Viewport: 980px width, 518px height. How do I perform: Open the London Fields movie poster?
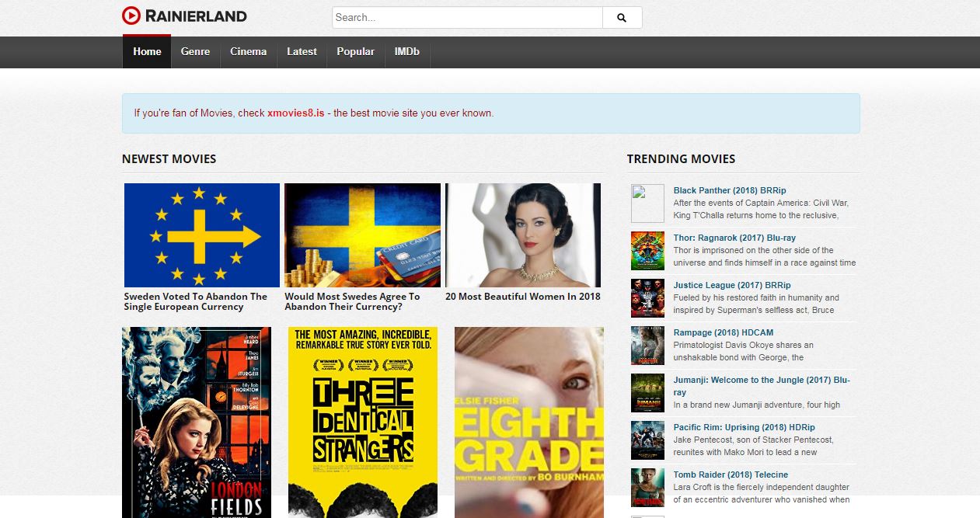pyautogui.click(x=197, y=422)
